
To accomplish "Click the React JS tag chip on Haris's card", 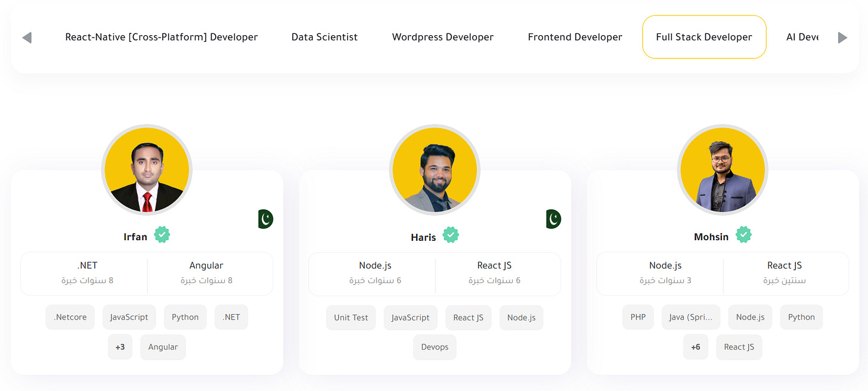I will tap(469, 317).
